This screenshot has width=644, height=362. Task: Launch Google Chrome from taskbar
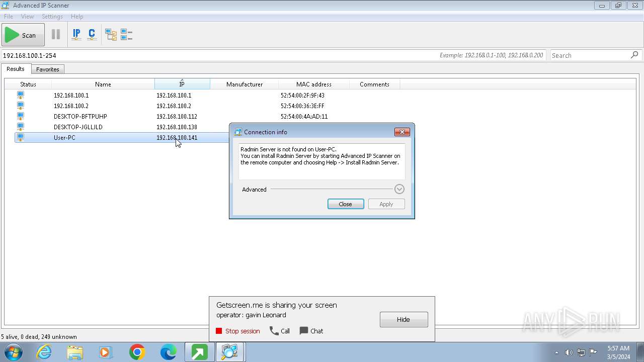coord(137,352)
